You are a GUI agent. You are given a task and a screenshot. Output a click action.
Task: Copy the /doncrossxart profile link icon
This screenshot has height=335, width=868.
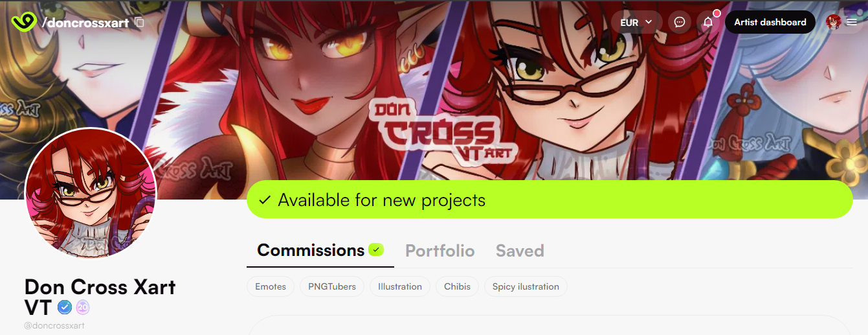pos(139,23)
